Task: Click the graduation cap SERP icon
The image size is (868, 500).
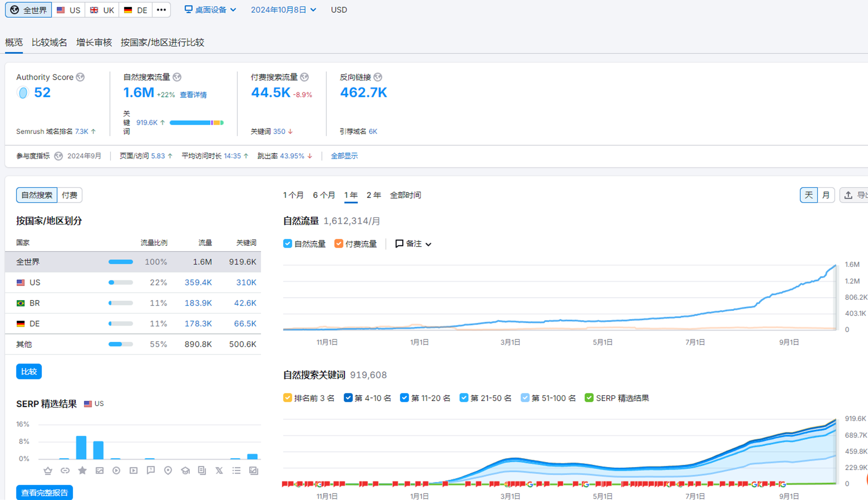Action: coord(185,471)
